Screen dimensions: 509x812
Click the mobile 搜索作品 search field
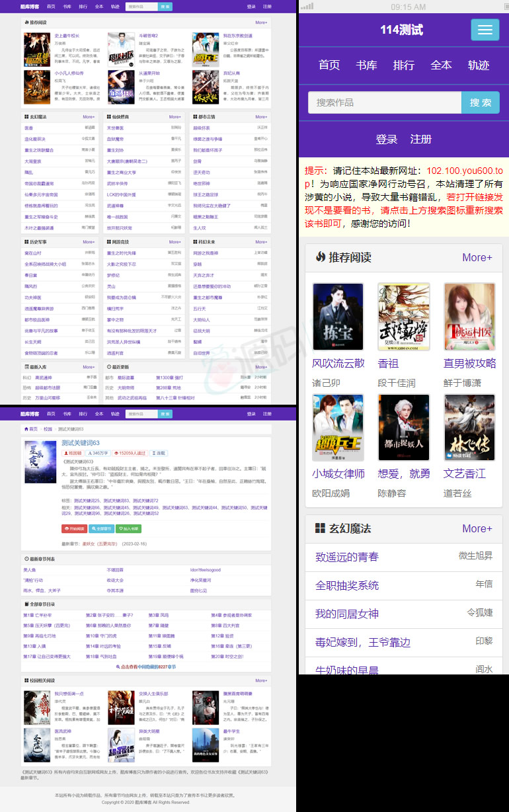[x=384, y=102]
